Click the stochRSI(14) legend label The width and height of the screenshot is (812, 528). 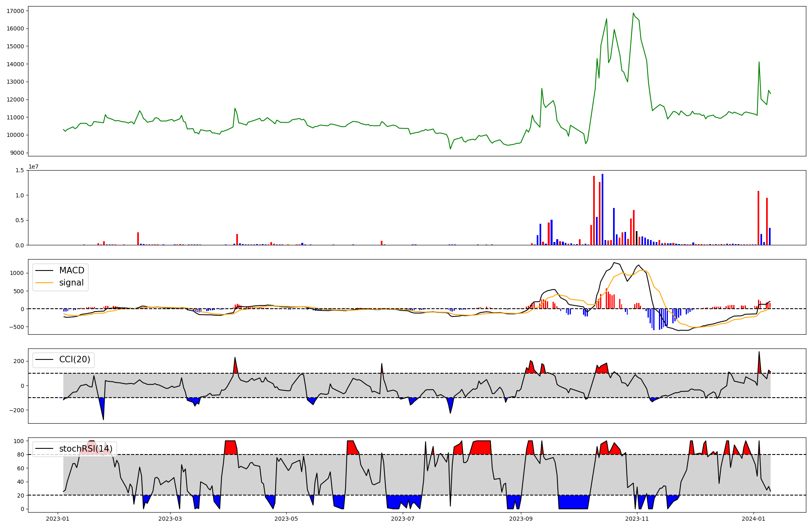click(85, 449)
